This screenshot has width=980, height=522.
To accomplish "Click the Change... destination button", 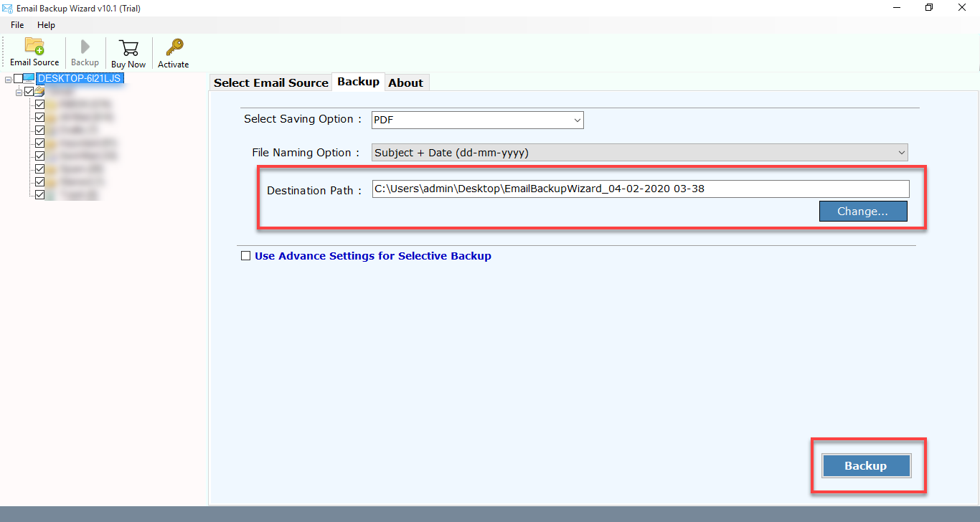I will pyautogui.click(x=863, y=212).
